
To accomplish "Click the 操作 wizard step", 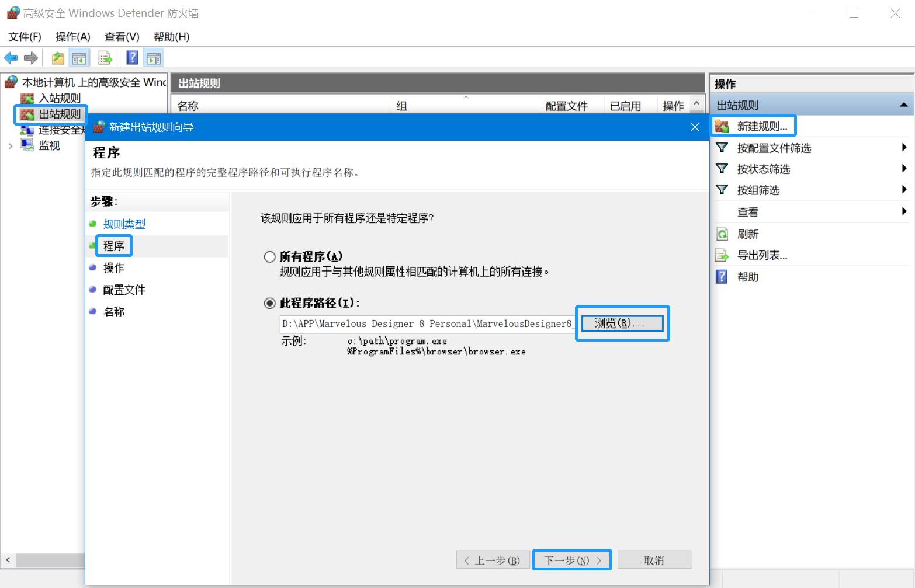I will [x=114, y=267].
